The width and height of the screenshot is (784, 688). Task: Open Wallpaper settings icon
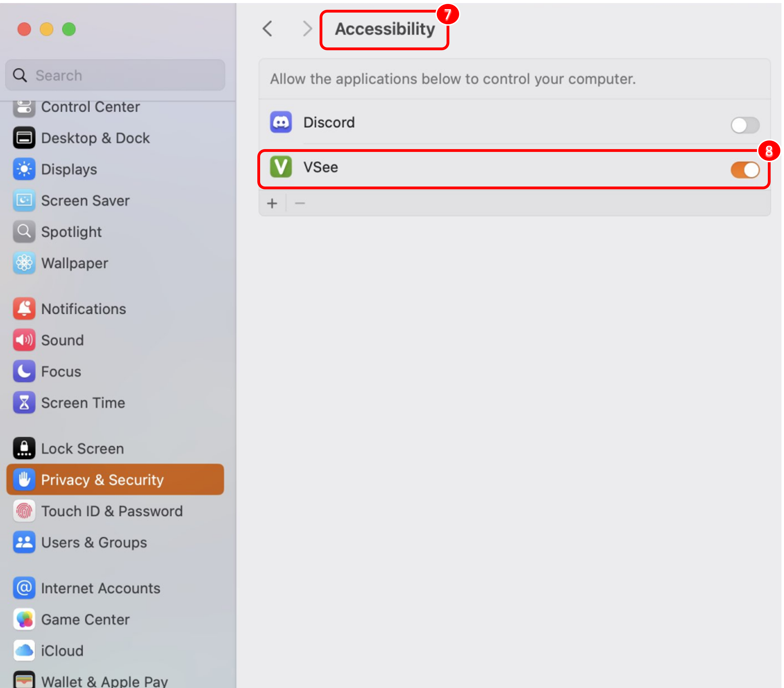(24, 263)
